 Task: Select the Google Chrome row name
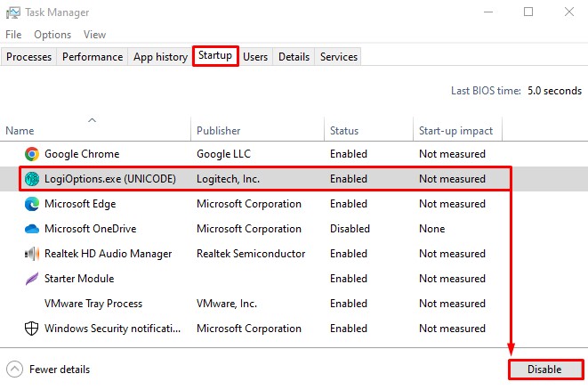[82, 154]
